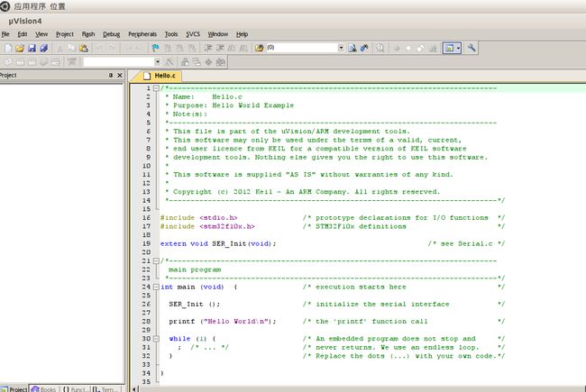
Task: Open the Select Target dropdown arrow
Action: click(158, 61)
